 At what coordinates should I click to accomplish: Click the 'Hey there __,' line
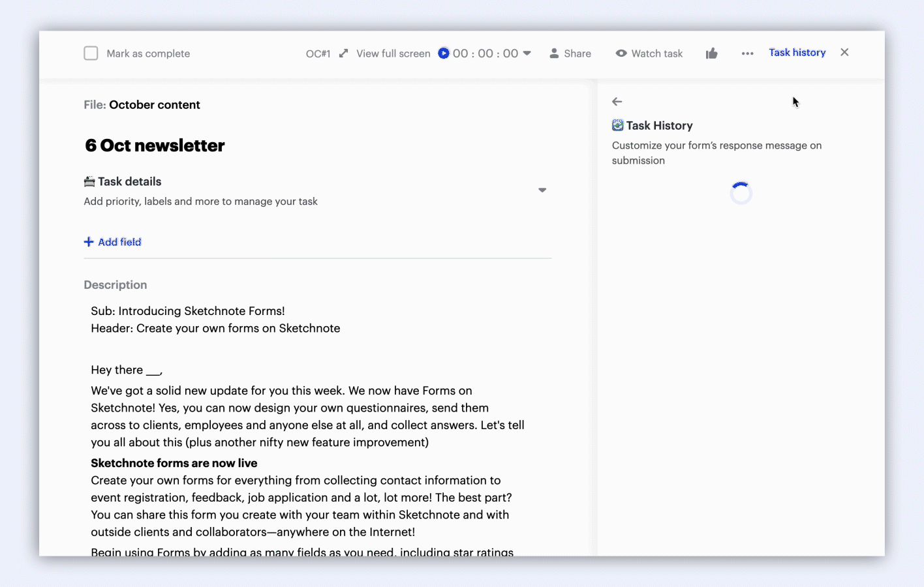(x=127, y=370)
